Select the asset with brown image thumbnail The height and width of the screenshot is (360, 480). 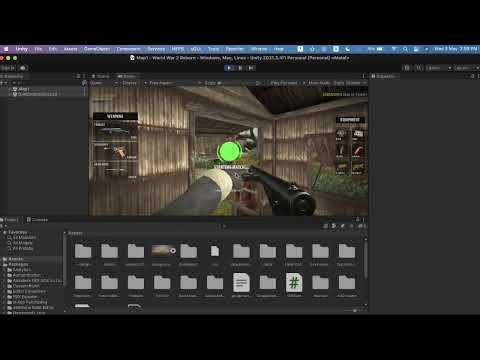click(163, 251)
